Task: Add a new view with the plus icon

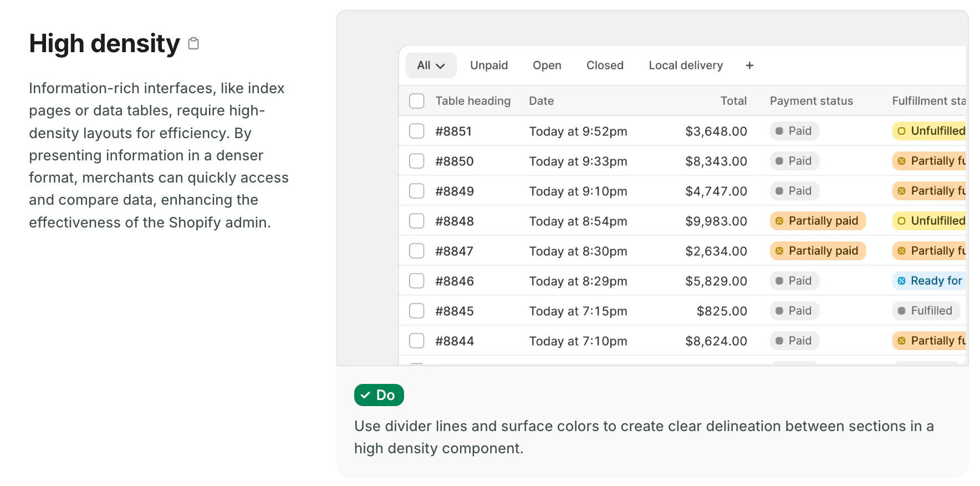Action: pos(749,65)
